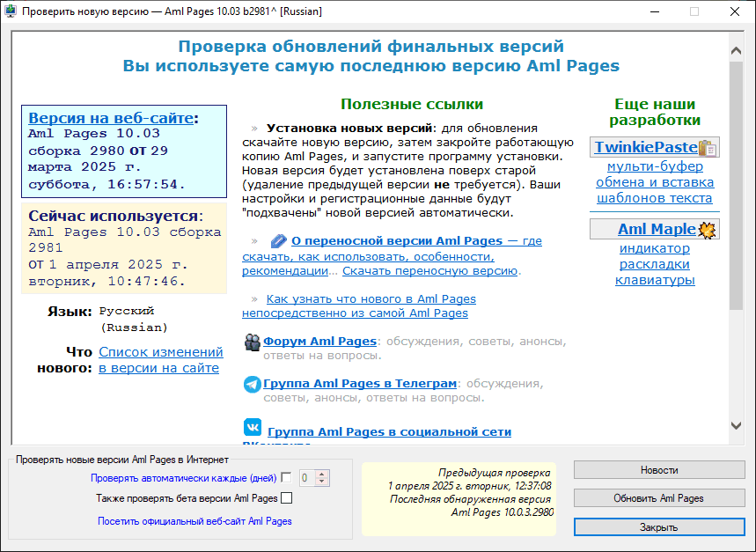Image resolution: width=756 pixels, height=552 pixels.
Task: Click the days number input field
Action: tap(308, 478)
